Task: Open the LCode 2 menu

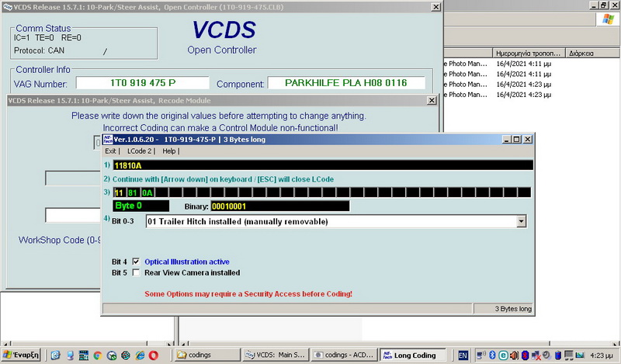Action: tap(139, 151)
